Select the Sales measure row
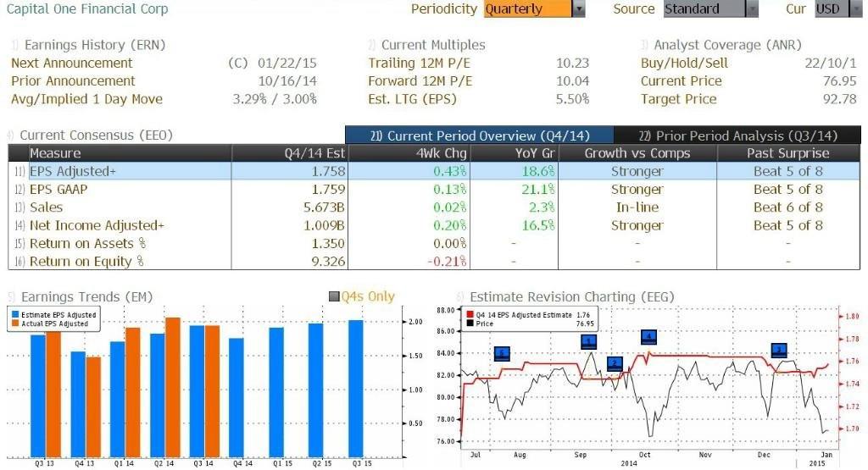Screen dimensions: 868x470 435,207
